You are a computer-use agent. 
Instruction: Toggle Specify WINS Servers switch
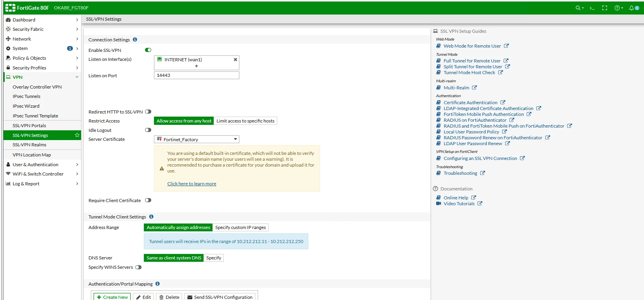138,267
